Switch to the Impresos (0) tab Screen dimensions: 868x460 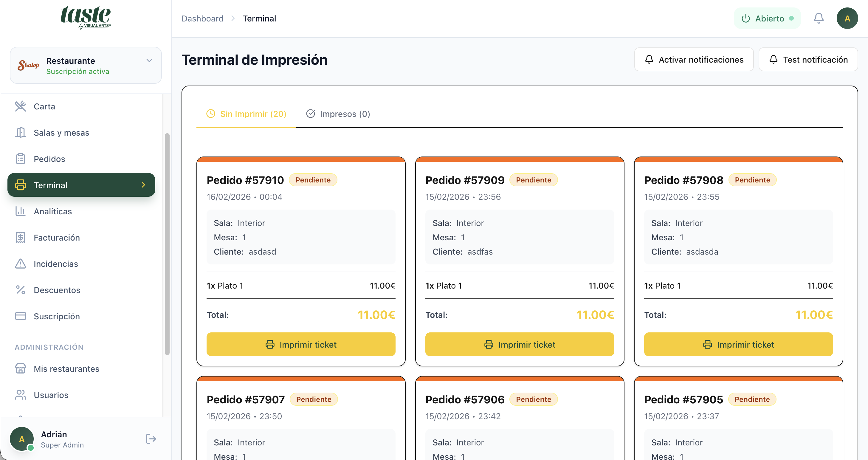point(338,114)
